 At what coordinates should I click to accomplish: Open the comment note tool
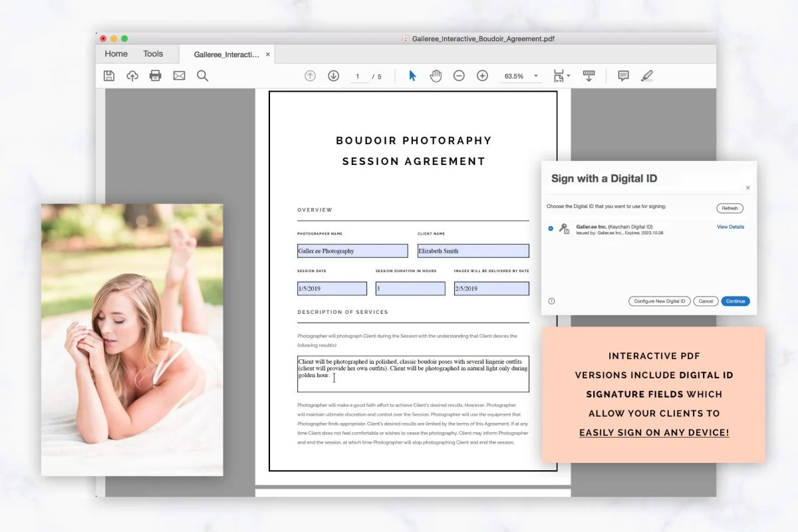(623, 76)
